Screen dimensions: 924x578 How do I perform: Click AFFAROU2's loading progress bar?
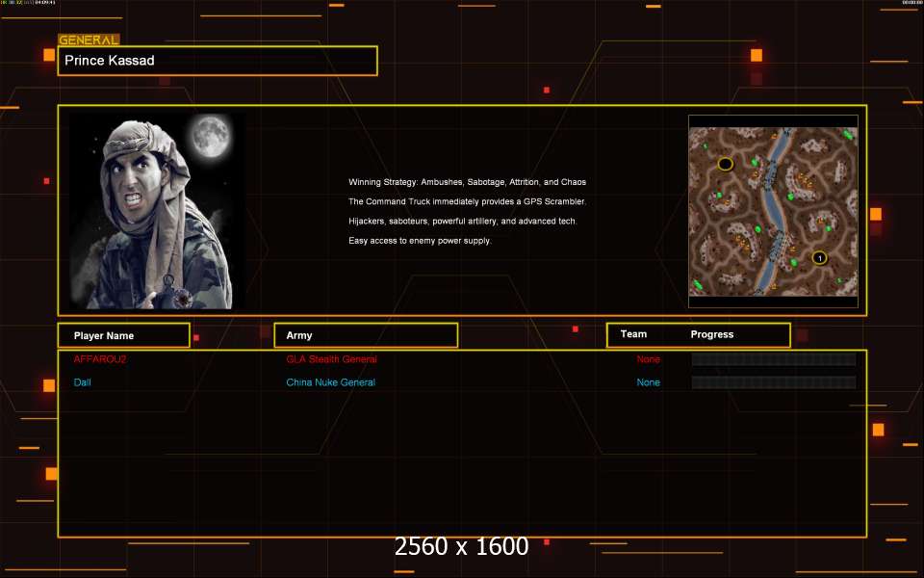point(773,359)
